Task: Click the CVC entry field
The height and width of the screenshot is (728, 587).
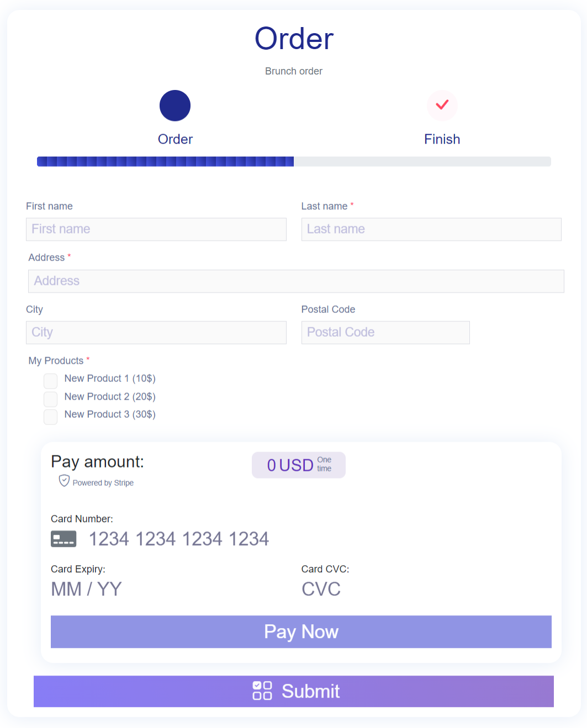Action: [387, 589]
